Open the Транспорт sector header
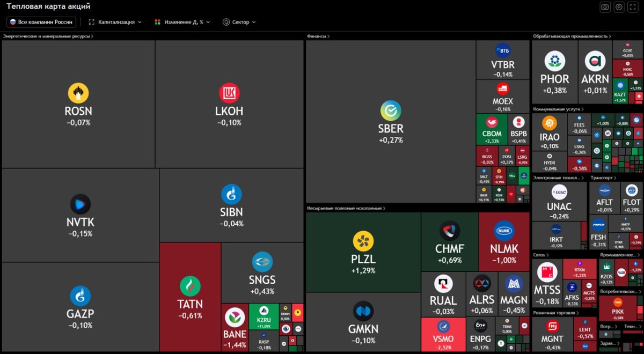The width and height of the screenshot is (644, 354). coord(603,178)
